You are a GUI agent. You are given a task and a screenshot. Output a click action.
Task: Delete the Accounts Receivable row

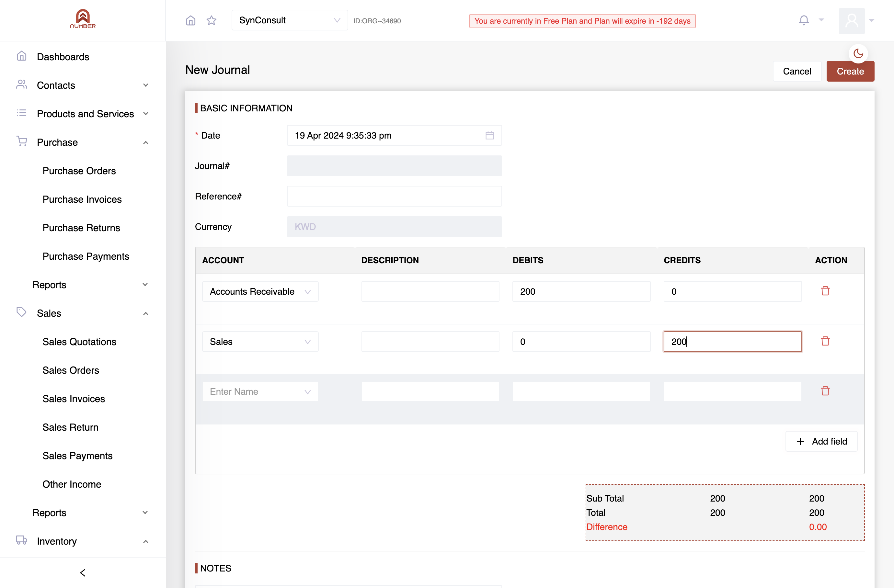[x=825, y=291]
